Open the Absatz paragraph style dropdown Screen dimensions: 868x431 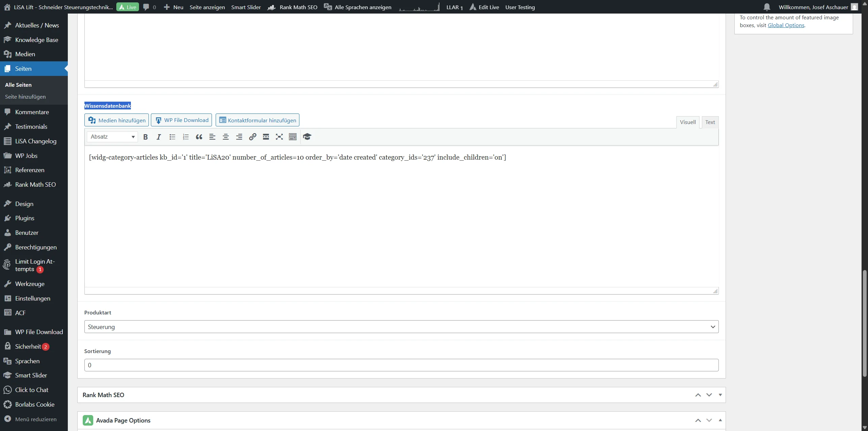click(x=112, y=137)
